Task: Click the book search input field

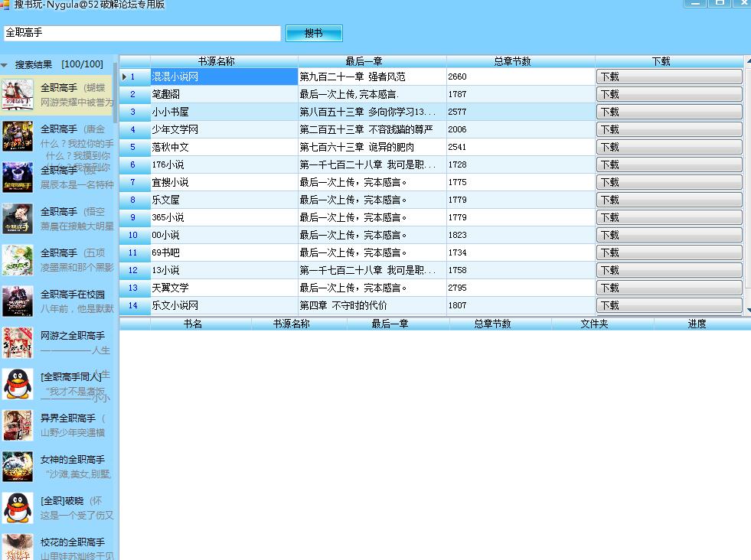Action: tap(142, 33)
